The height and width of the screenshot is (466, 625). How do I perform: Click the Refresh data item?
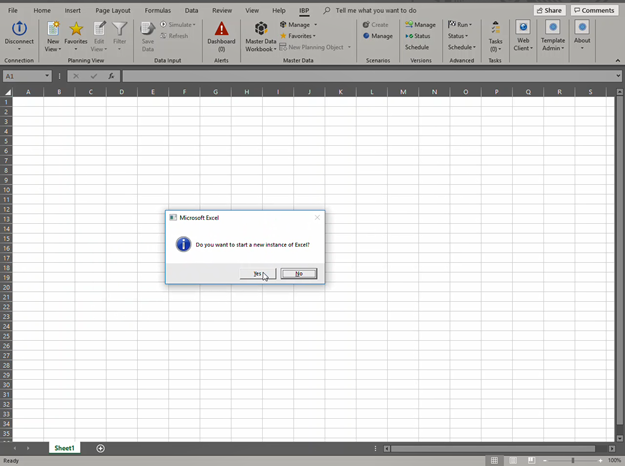click(174, 36)
